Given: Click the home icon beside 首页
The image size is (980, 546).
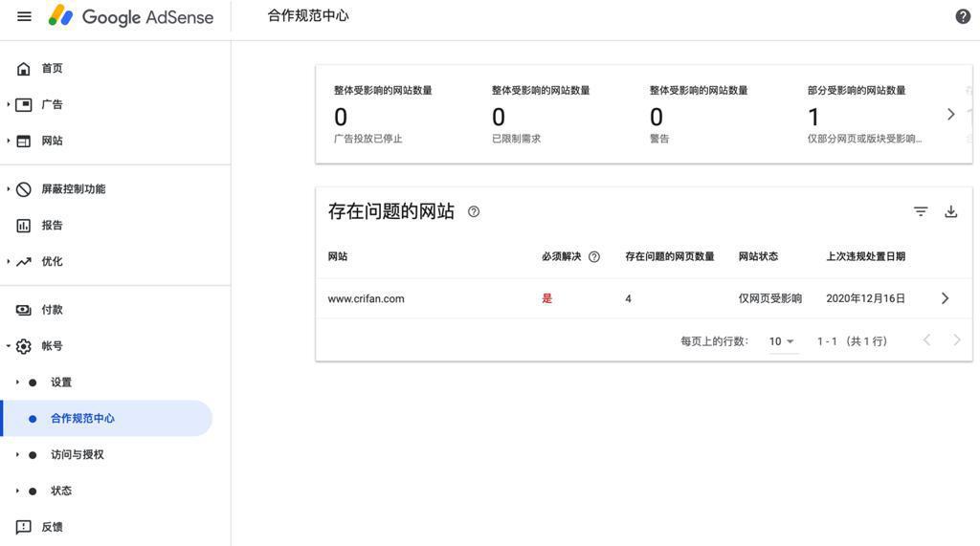Looking at the screenshot, I should click(24, 69).
